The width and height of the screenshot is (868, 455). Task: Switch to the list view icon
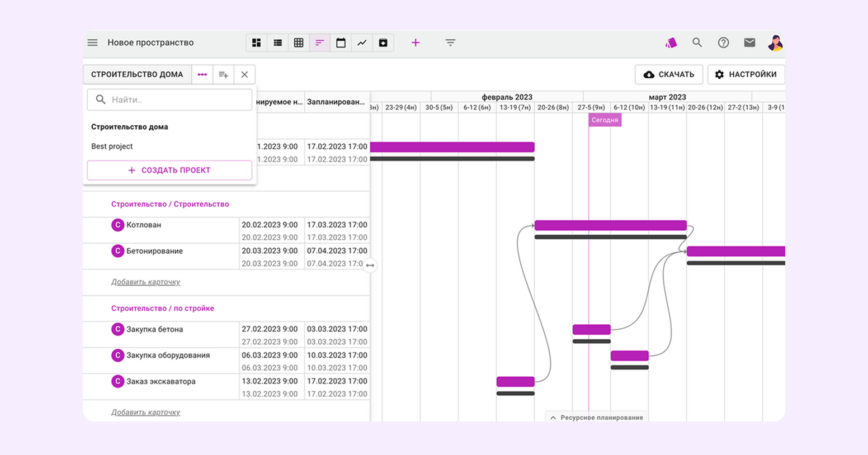pyautogui.click(x=278, y=42)
